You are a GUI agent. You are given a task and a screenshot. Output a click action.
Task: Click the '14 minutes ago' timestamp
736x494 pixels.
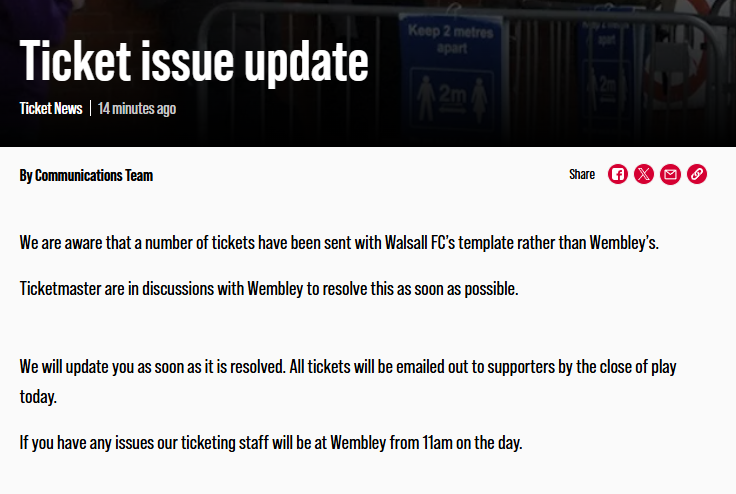(137, 108)
